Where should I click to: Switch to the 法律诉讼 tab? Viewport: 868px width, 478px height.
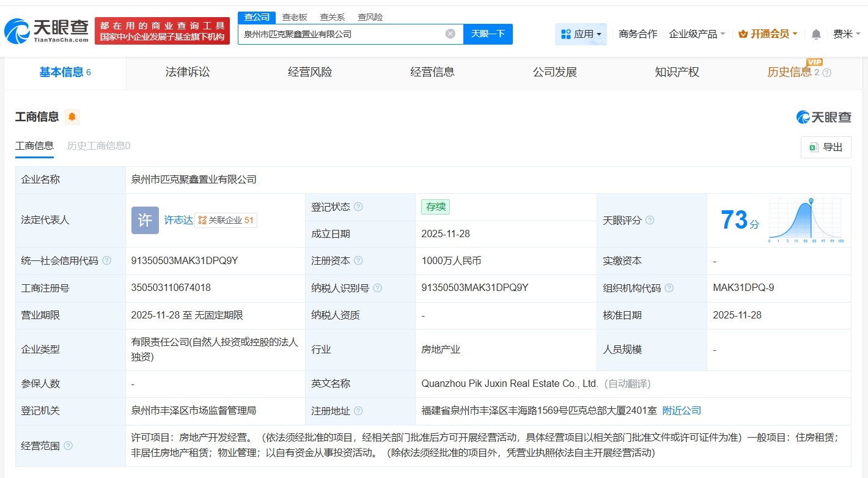click(x=187, y=72)
